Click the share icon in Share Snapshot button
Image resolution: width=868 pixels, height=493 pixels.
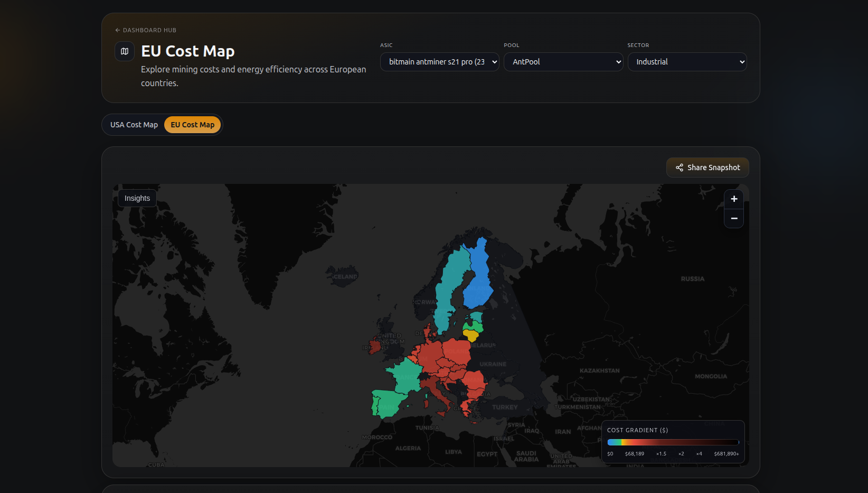[x=679, y=168]
